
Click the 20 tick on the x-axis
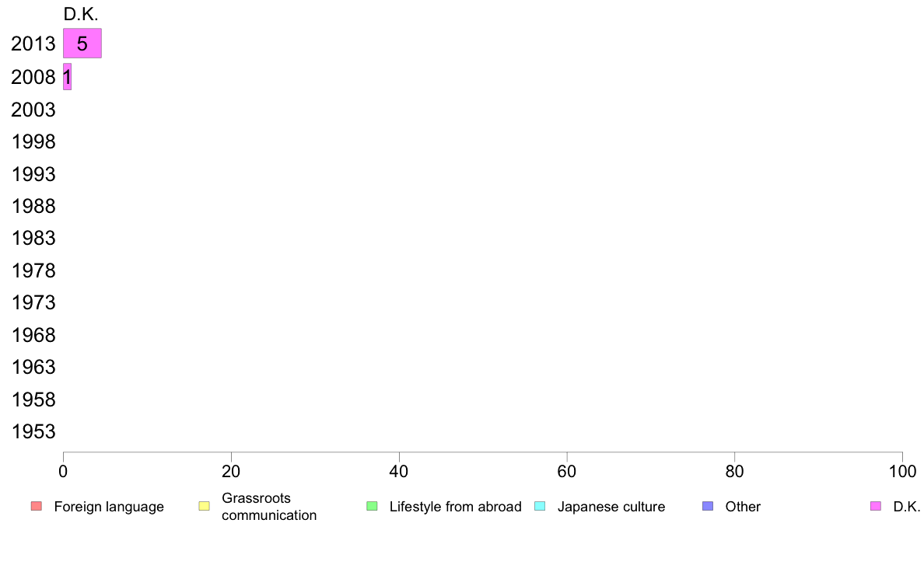tap(231, 471)
